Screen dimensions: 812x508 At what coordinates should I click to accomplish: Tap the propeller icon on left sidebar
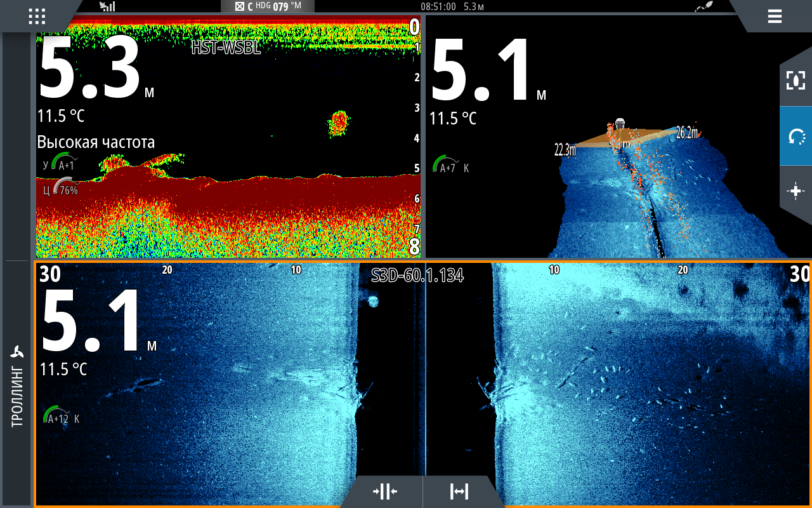17,352
